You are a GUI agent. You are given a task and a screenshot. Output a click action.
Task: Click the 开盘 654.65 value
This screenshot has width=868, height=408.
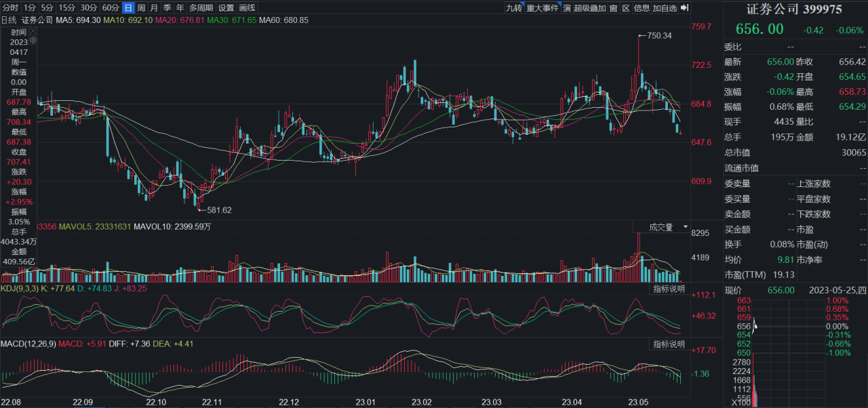(x=852, y=77)
